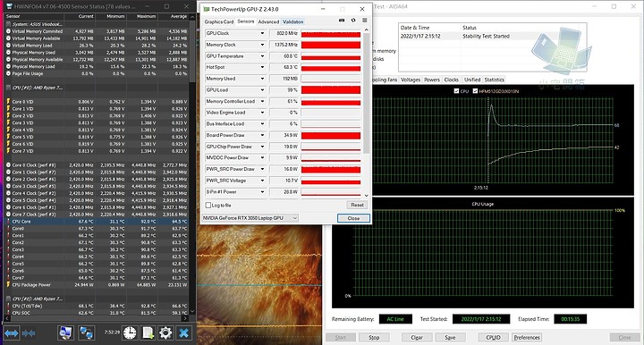Click clock icon beside Core 0 Clock row
This screenshot has width=644, height=345.
[8, 165]
